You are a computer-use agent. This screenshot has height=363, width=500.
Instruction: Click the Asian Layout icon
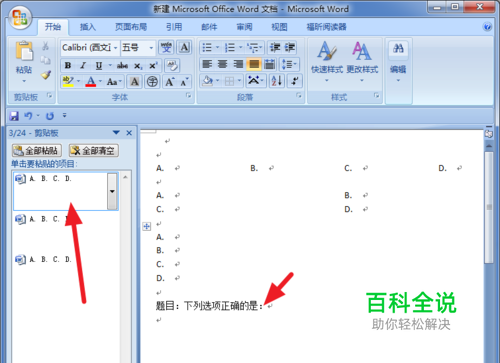pyautogui.click(x=254, y=81)
